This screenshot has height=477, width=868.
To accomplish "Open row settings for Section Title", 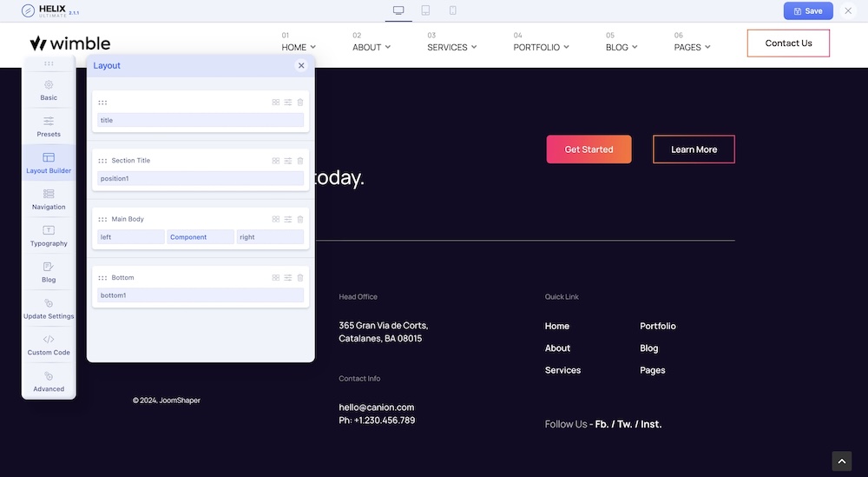I will [288, 161].
